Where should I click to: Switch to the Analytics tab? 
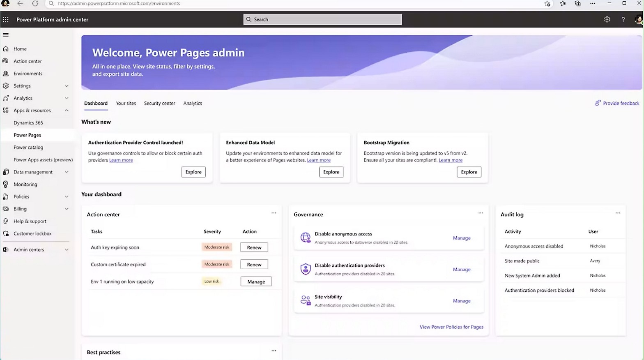[x=193, y=103]
